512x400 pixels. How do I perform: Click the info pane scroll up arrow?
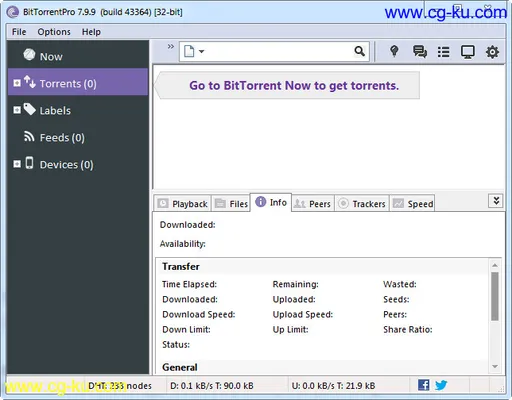pos(495,265)
